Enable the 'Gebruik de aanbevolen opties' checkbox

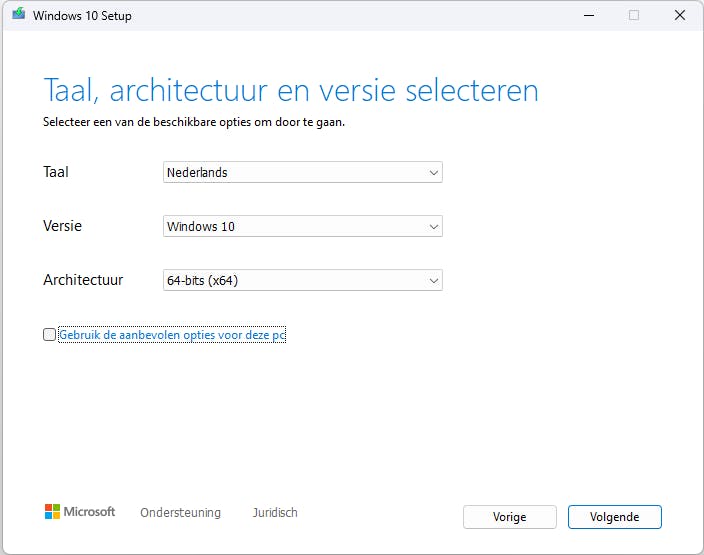point(50,335)
